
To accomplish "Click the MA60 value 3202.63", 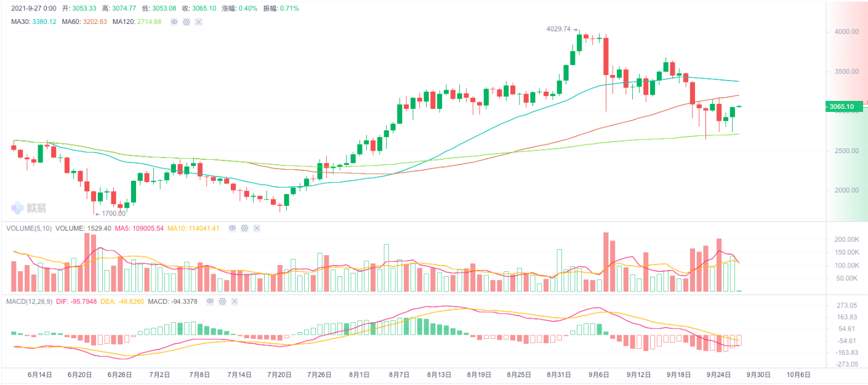I will (x=94, y=22).
